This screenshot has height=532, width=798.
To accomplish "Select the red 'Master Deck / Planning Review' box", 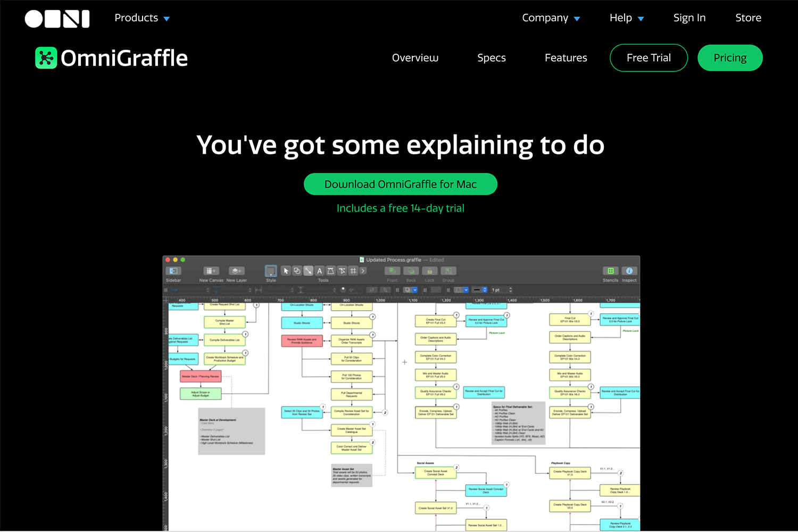I will click(x=201, y=377).
